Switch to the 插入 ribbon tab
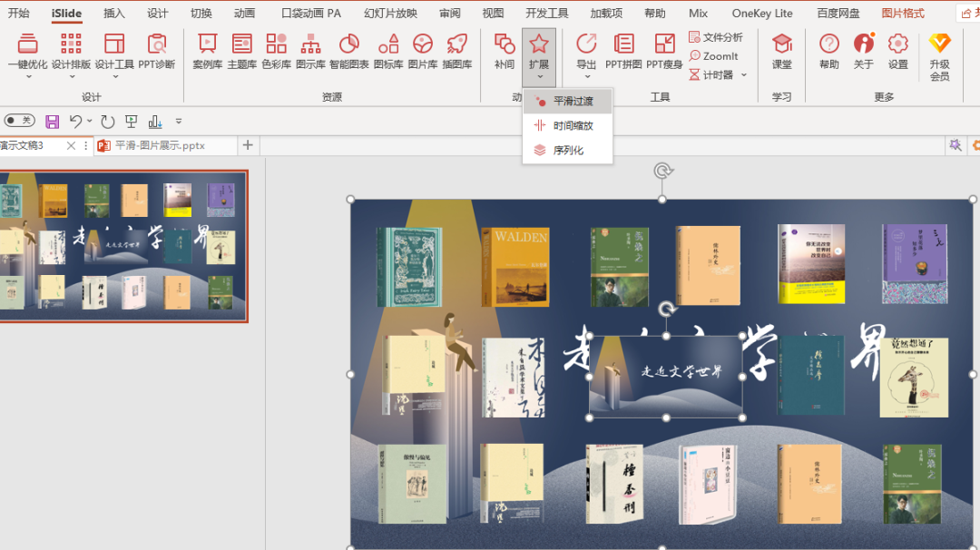The image size is (980, 550). tap(113, 13)
